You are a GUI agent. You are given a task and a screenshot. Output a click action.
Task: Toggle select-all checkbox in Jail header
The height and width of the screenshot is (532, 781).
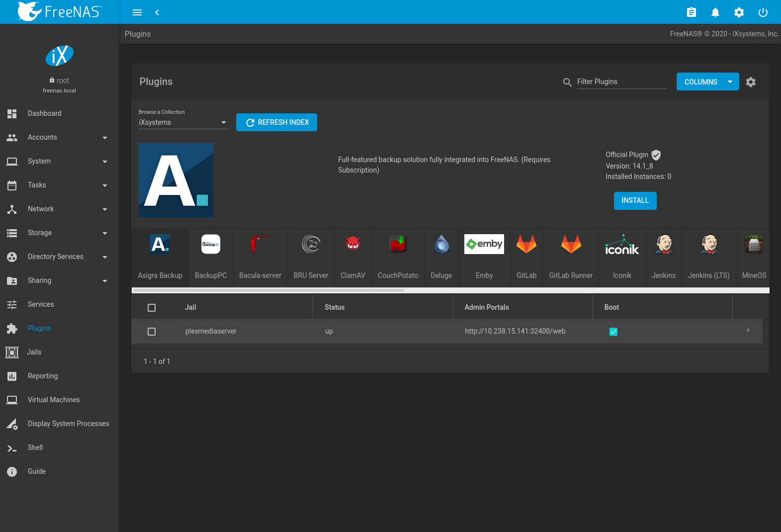click(152, 308)
